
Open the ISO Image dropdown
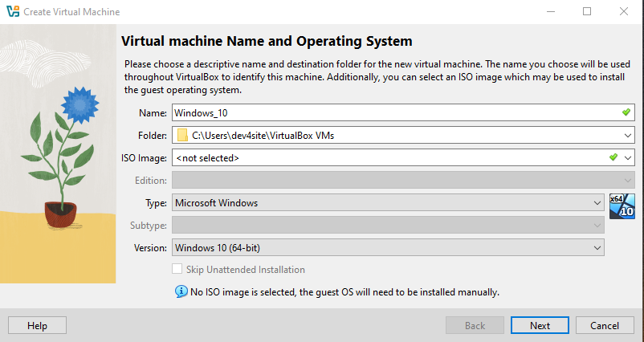(x=627, y=158)
